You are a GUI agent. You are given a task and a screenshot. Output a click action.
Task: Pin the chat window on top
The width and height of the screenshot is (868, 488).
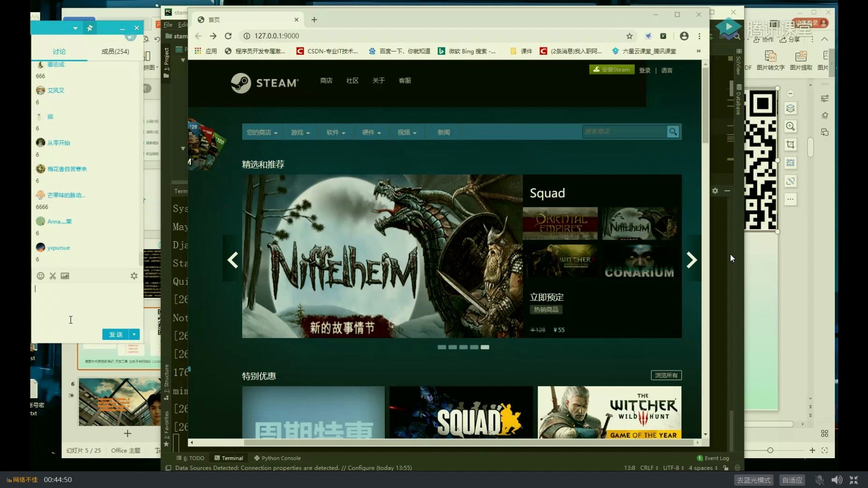[90, 28]
